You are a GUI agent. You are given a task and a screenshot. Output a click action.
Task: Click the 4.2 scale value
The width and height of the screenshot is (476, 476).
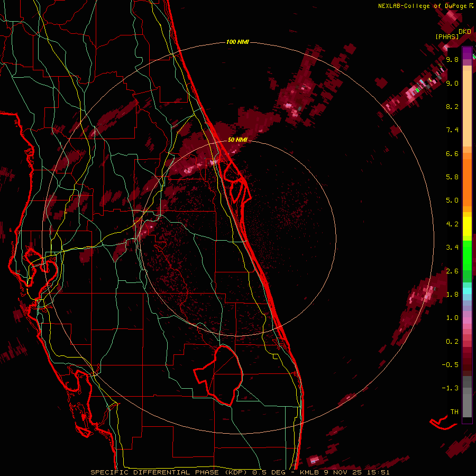[452, 224]
